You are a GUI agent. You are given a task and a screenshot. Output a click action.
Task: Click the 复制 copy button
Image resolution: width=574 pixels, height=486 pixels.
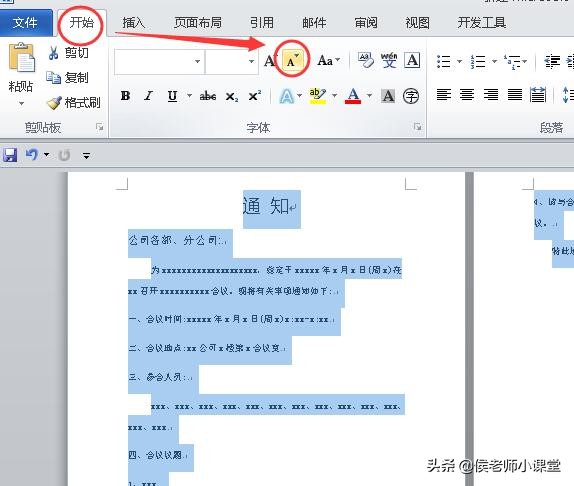coord(68,78)
